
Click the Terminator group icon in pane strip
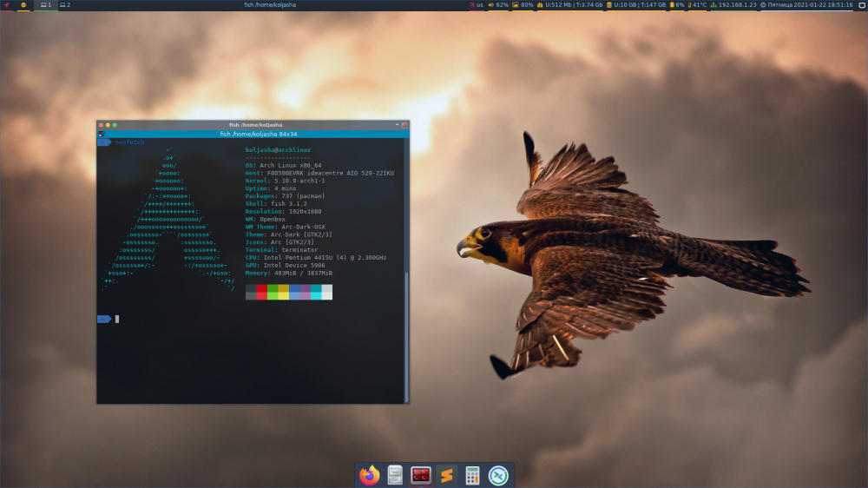[102, 134]
